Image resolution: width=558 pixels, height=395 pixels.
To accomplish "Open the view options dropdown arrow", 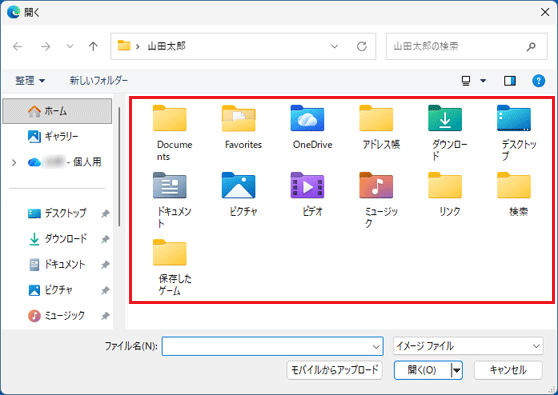I will point(483,81).
